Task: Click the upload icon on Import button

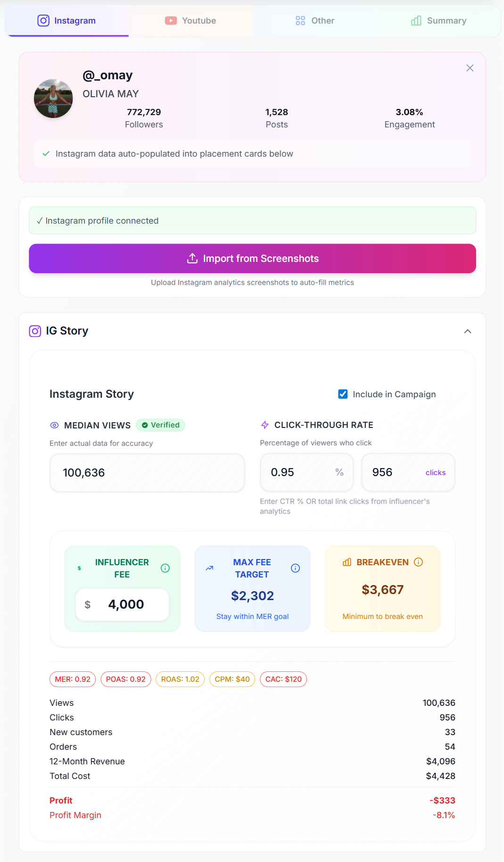Action: point(192,259)
